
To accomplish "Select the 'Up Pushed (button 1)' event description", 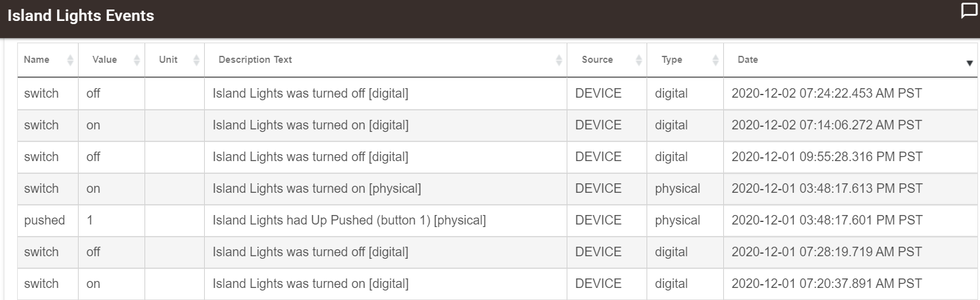I will (385, 220).
